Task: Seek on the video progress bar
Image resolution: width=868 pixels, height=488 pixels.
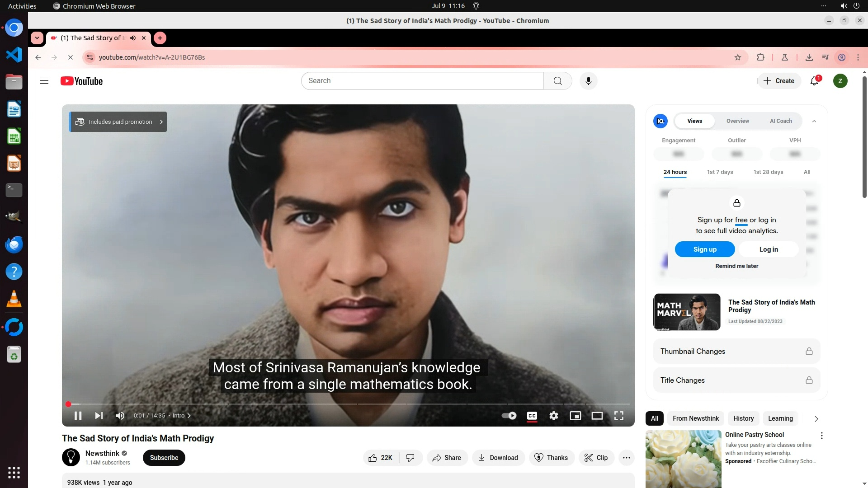Action: coord(348,404)
